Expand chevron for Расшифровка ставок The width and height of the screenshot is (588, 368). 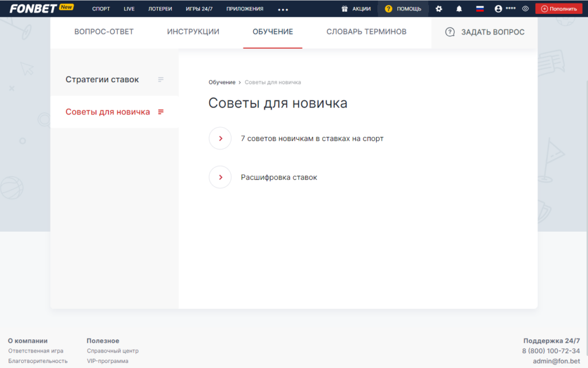click(220, 177)
